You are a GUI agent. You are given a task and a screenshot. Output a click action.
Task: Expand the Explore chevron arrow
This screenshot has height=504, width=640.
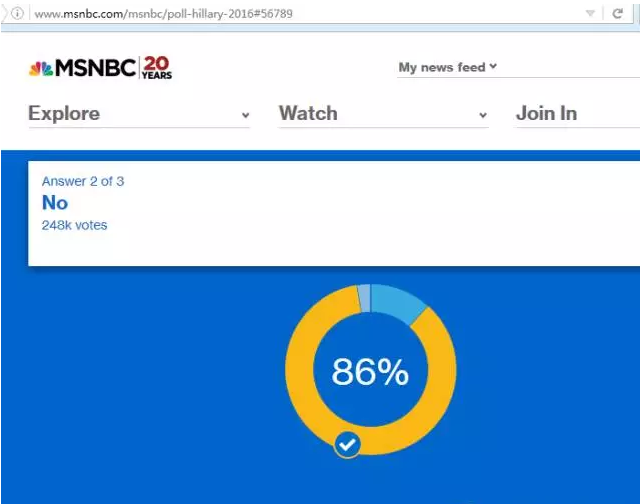pos(245,116)
